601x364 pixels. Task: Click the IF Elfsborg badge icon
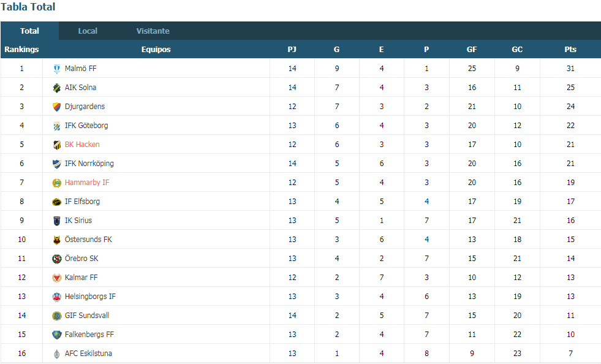pos(57,202)
